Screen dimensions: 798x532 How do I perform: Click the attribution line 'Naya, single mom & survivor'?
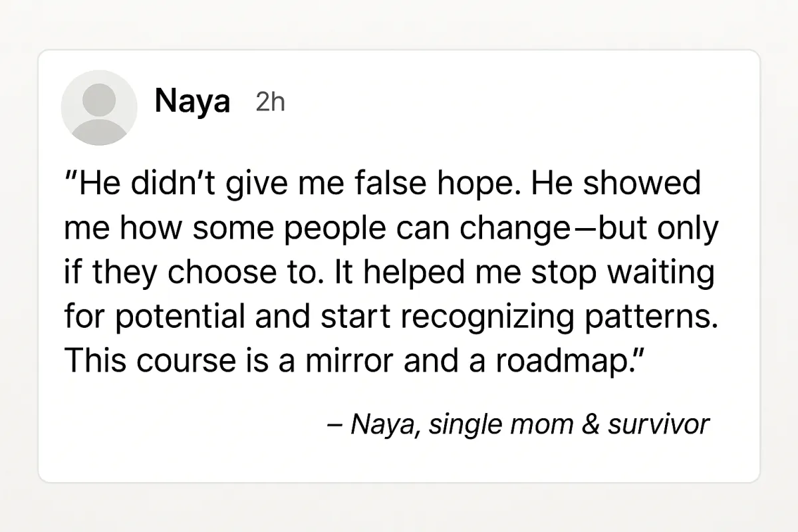(x=519, y=424)
